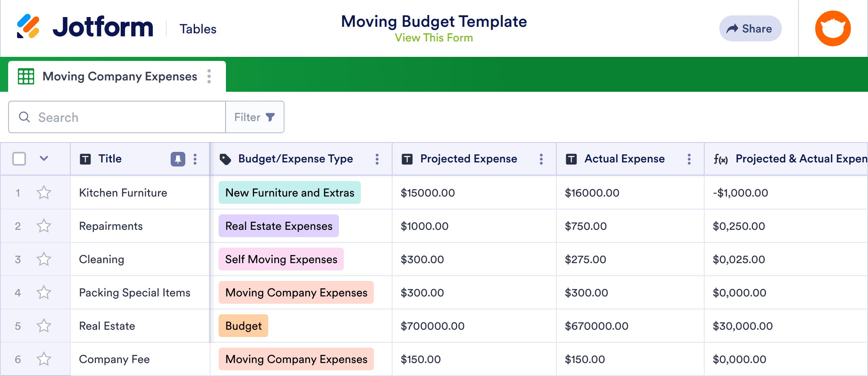Image resolution: width=868 pixels, height=376 pixels.
Task: Open the tab options menu next to Moving Company Expenses
Action: point(209,76)
